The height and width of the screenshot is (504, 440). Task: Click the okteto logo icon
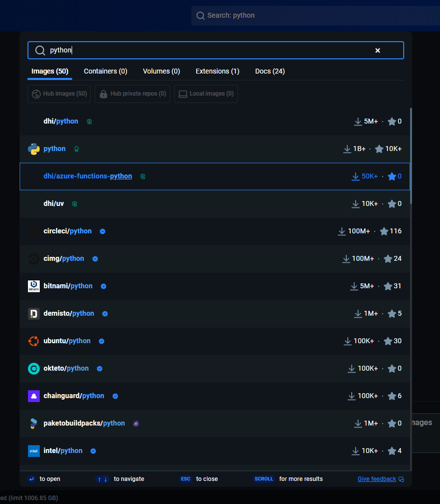click(x=34, y=369)
